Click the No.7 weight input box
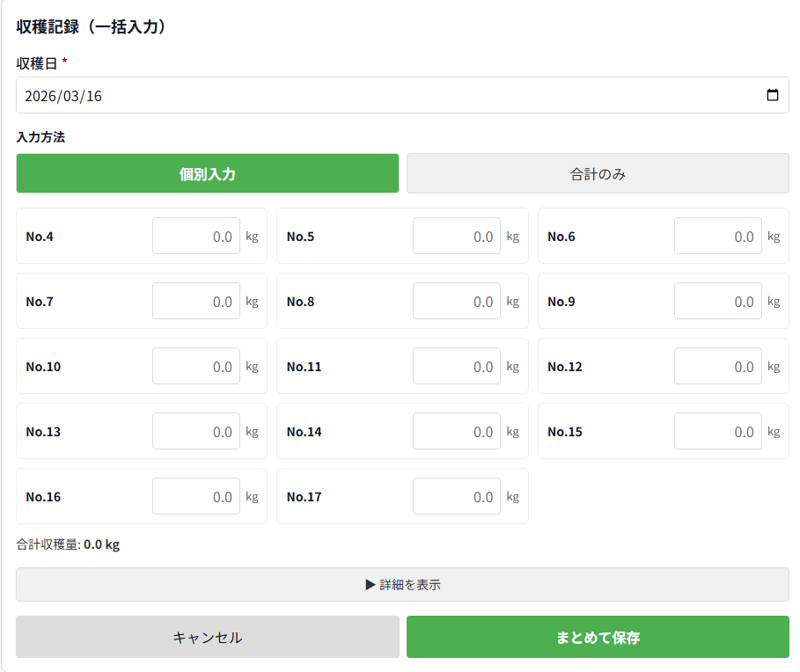Screen dimensions: 800x672 (195, 302)
